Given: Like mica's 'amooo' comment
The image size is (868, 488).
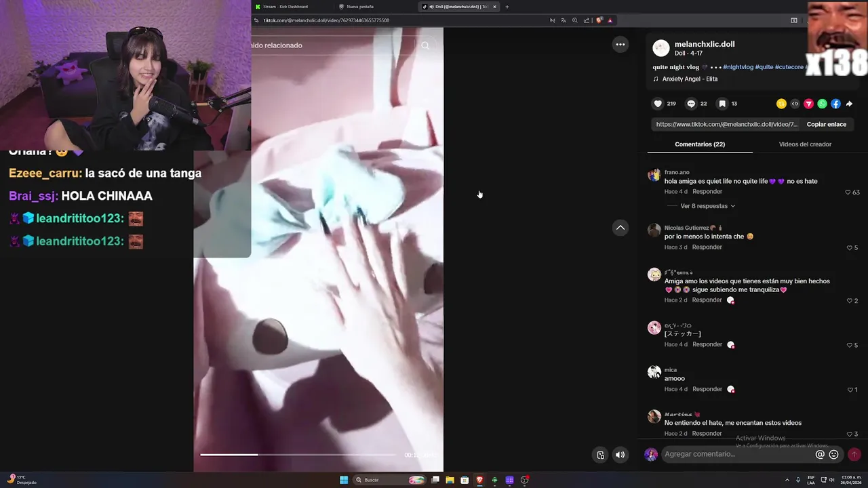Looking at the screenshot, I should click(x=850, y=390).
